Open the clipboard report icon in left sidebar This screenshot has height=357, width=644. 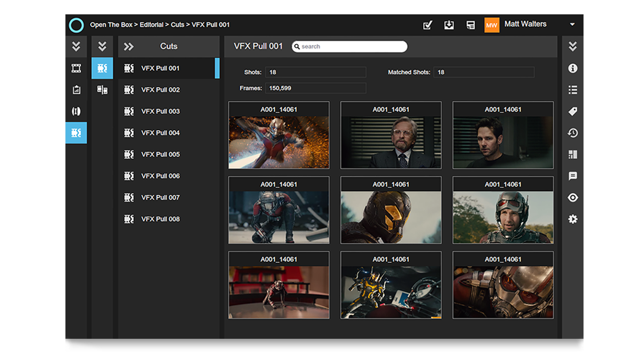click(76, 90)
